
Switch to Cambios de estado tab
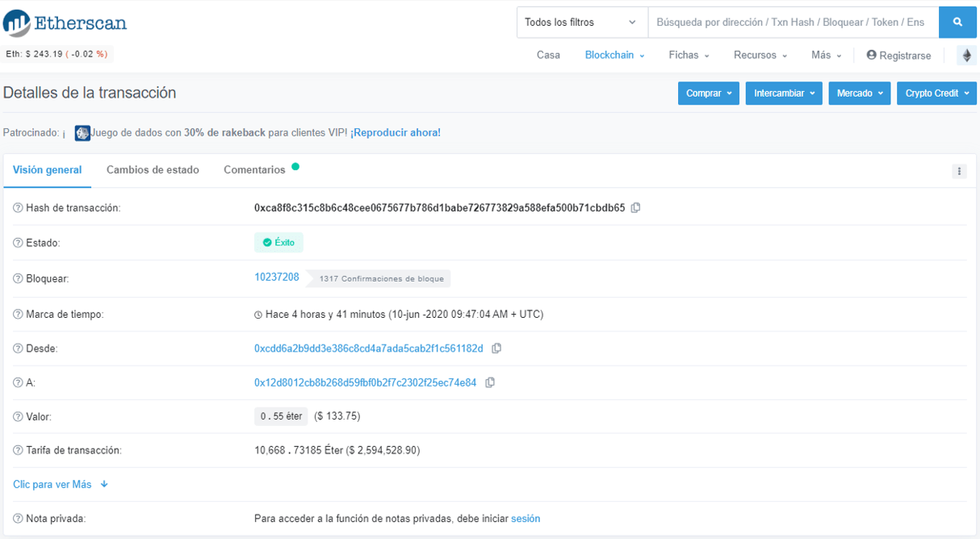[153, 170]
